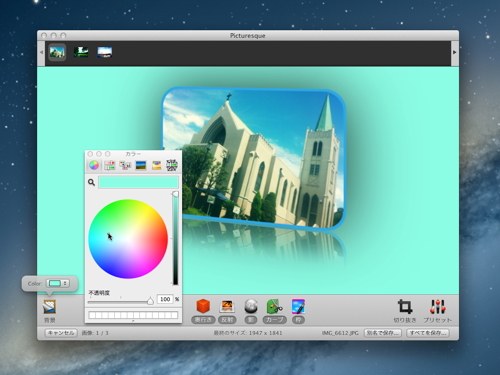This screenshot has height=375, width=500.
Task: Click the IMG_6612.JPG filename text
Action: [x=340, y=333]
